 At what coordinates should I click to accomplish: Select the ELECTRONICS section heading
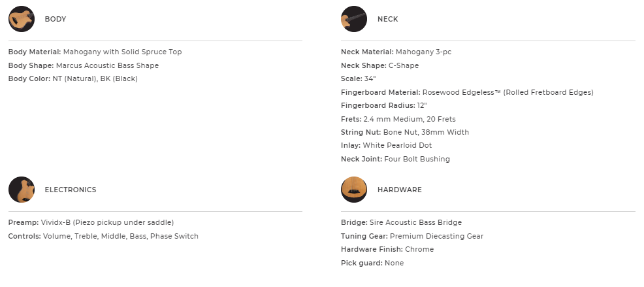tap(71, 190)
